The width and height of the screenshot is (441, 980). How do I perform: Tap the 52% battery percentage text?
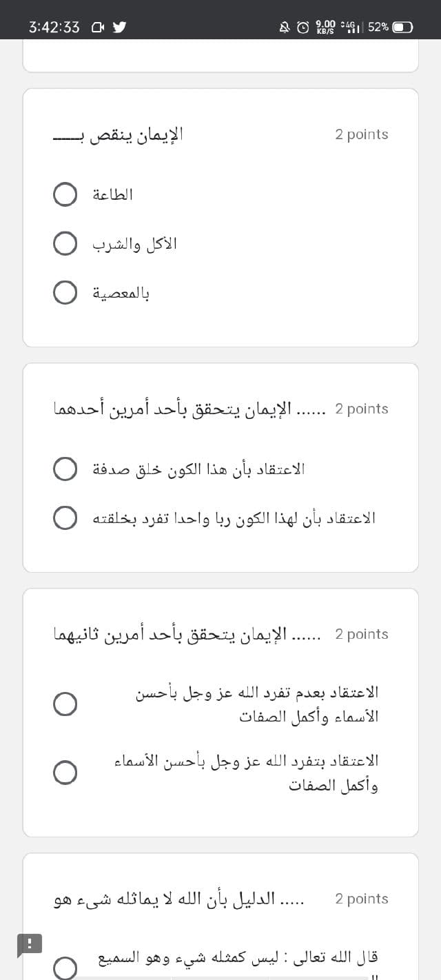(378, 28)
